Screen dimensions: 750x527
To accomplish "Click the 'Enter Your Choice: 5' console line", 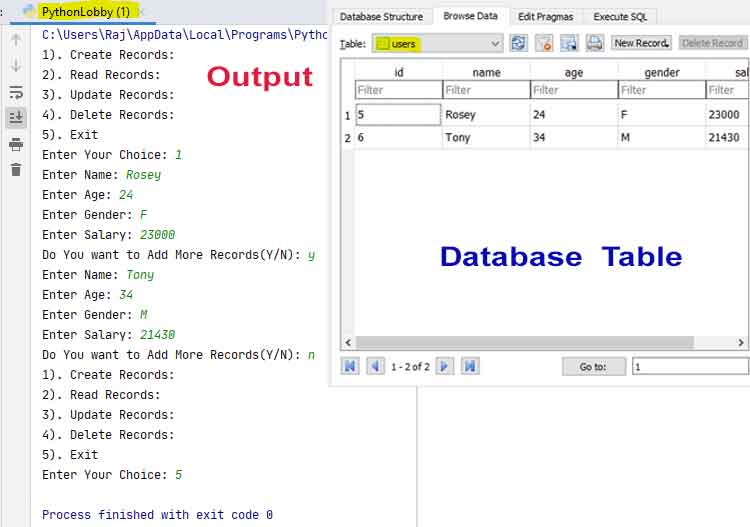I will pos(112,474).
